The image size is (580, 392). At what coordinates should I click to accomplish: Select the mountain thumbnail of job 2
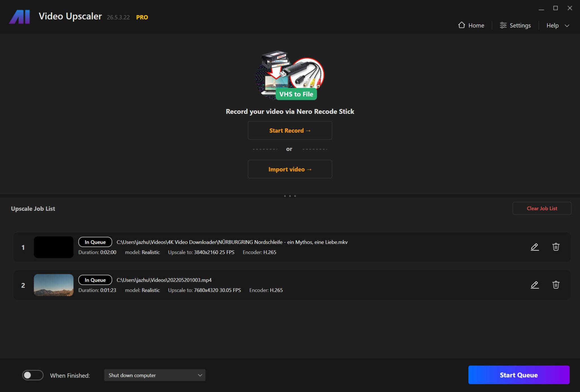[x=54, y=285]
